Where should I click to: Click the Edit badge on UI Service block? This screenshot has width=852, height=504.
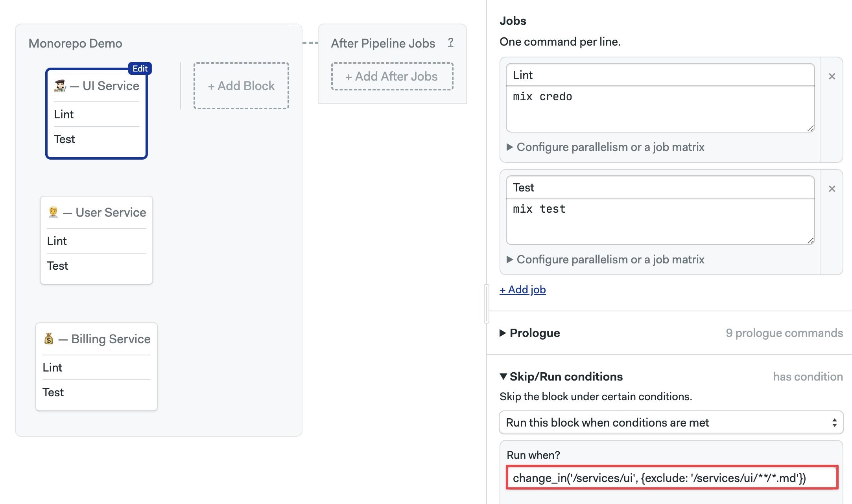140,68
